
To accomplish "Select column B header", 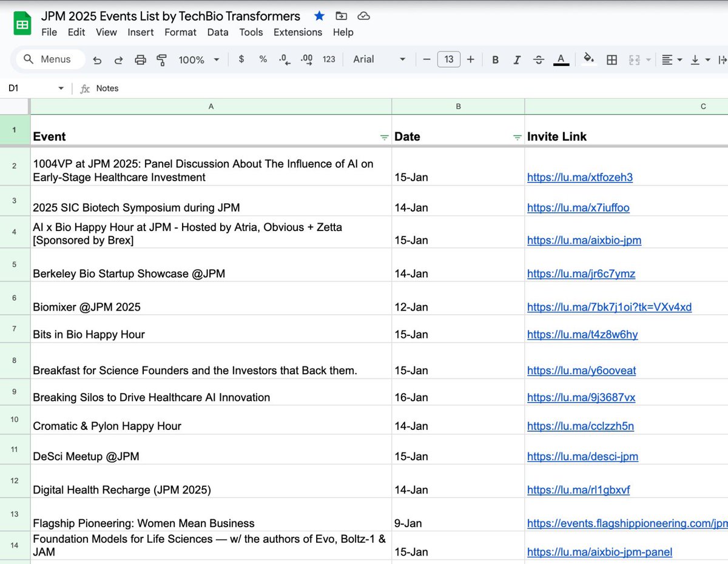I will pos(458,106).
